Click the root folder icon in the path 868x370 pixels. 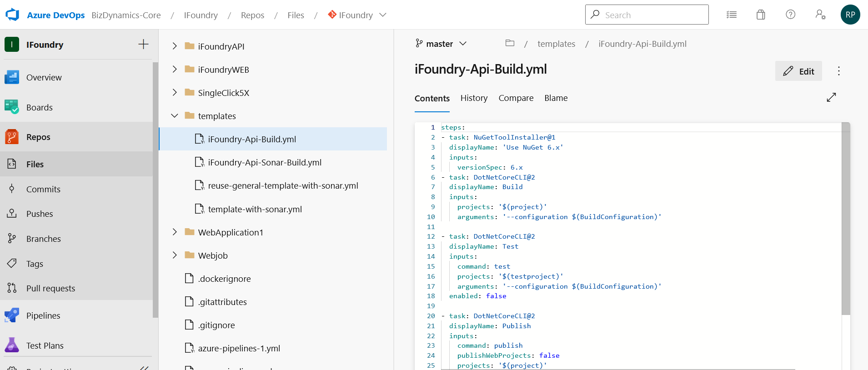tap(510, 43)
